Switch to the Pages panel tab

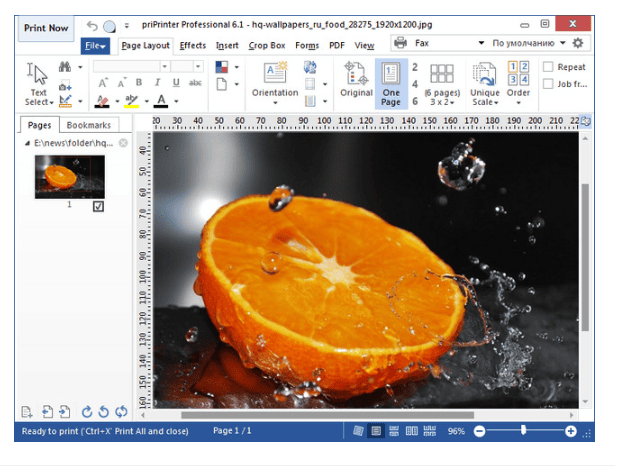tap(39, 125)
